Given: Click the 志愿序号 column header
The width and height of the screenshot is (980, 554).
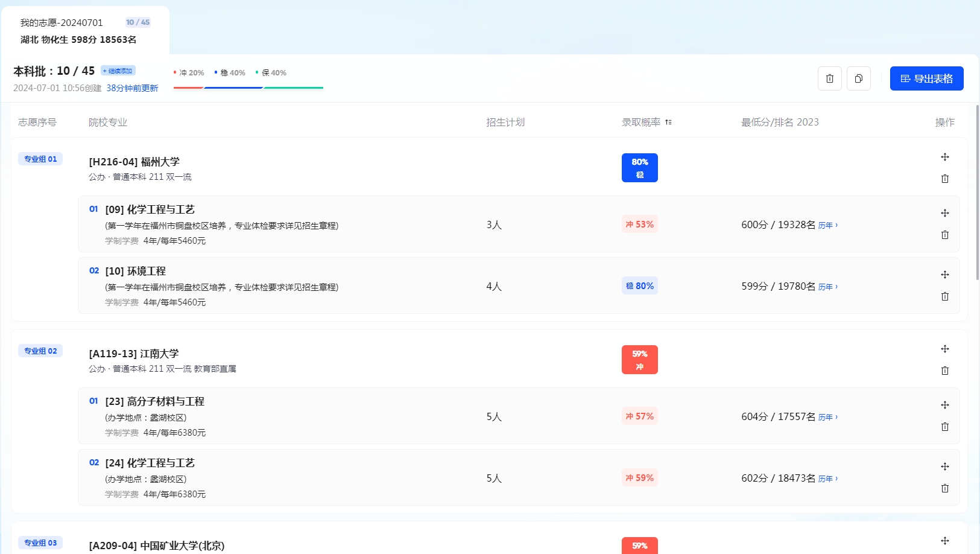Looking at the screenshot, I should (37, 122).
